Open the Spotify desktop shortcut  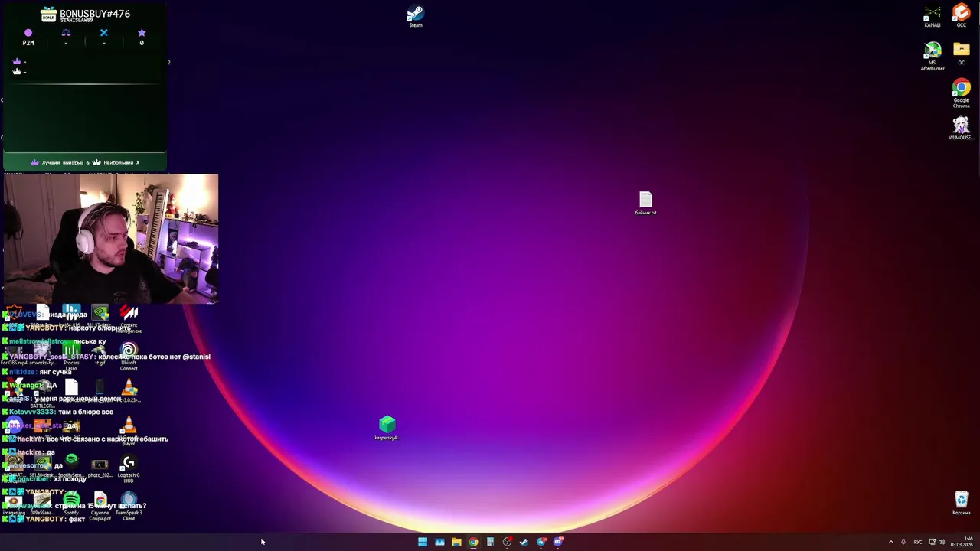(71, 504)
